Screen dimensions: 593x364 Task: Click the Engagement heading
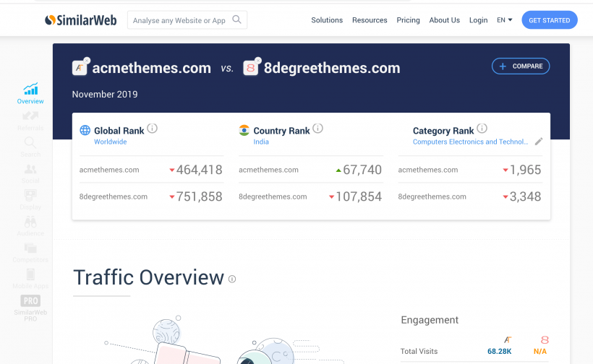430,320
